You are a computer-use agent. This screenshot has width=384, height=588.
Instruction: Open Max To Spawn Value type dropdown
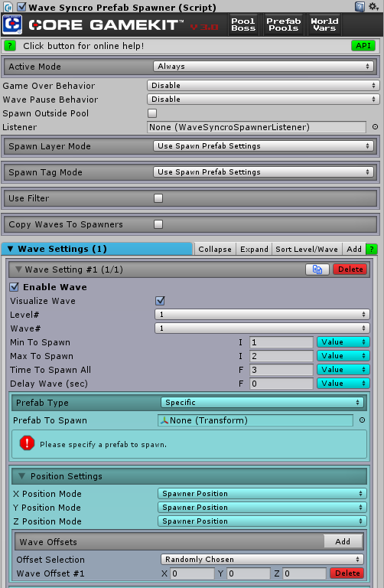click(x=343, y=356)
